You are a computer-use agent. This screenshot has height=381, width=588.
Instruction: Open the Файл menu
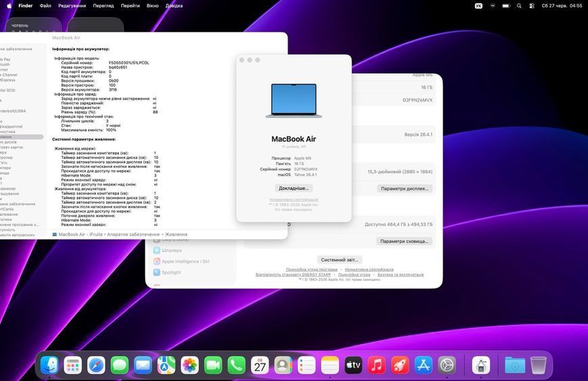45,6
